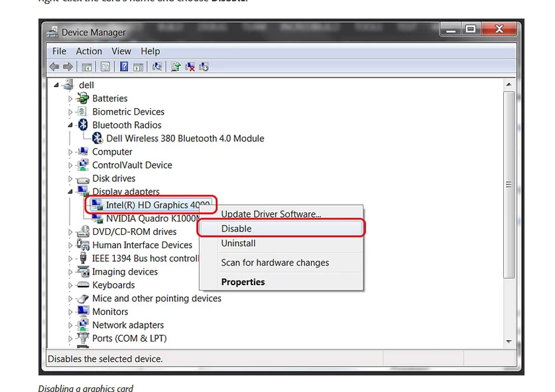Toggle the console tree toolbar icon

point(87,66)
